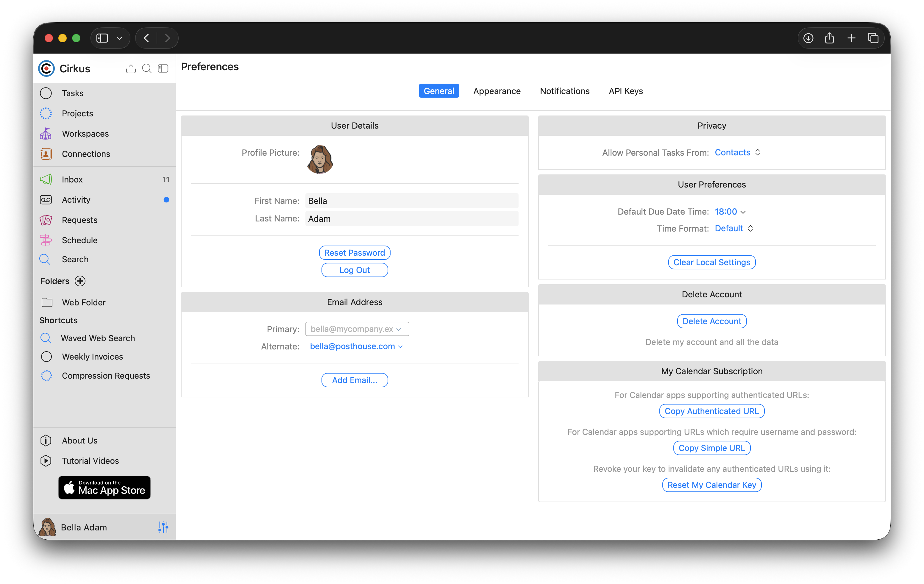Open the Inbox megaphone icon
Image resolution: width=924 pixels, height=584 pixels.
[46, 179]
